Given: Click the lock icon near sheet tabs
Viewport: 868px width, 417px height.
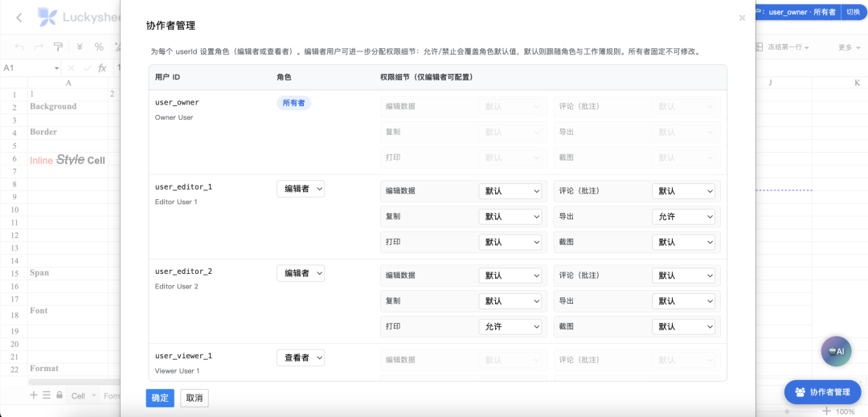Looking at the screenshot, I should pos(59,395).
